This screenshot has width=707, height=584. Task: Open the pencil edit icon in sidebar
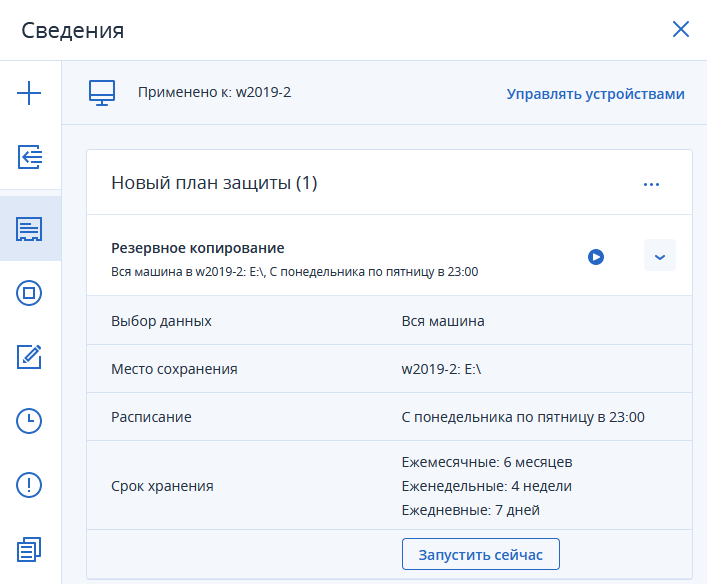[x=29, y=356]
